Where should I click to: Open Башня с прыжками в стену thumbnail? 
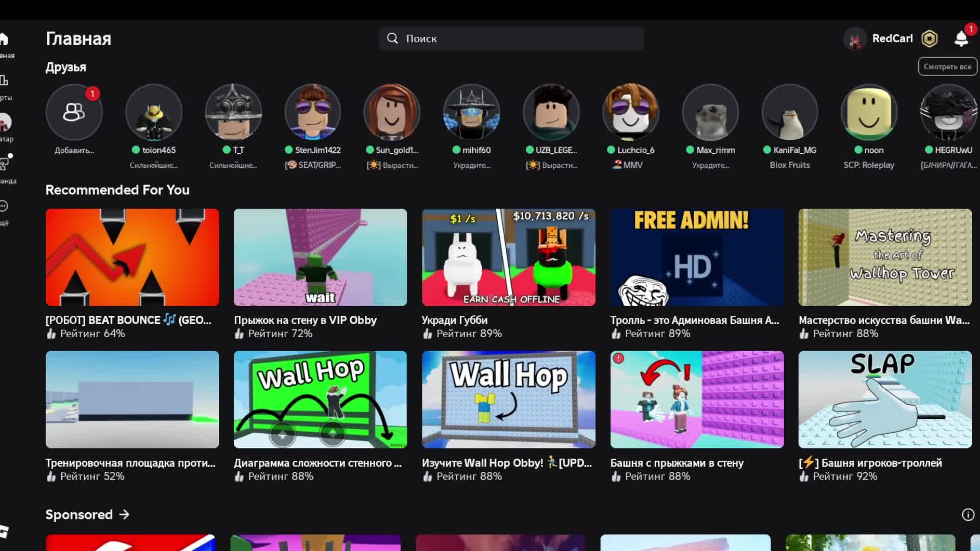697,399
